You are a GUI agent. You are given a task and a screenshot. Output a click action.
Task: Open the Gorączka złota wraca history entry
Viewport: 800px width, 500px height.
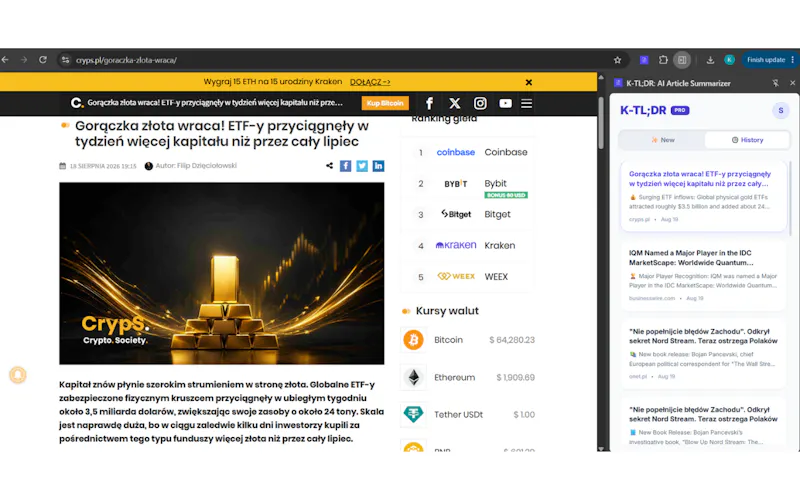(703, 196)
